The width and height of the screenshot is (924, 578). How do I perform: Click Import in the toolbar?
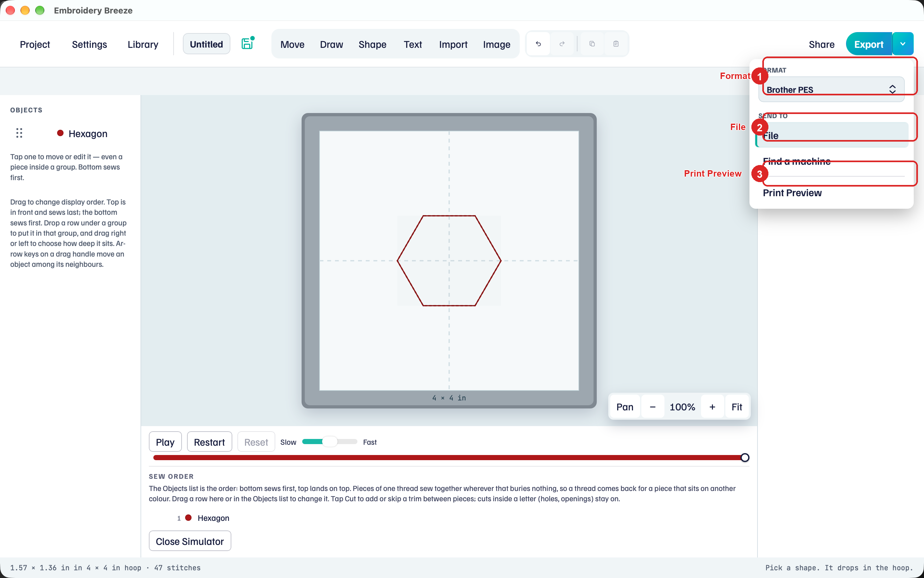click(453, 44)
